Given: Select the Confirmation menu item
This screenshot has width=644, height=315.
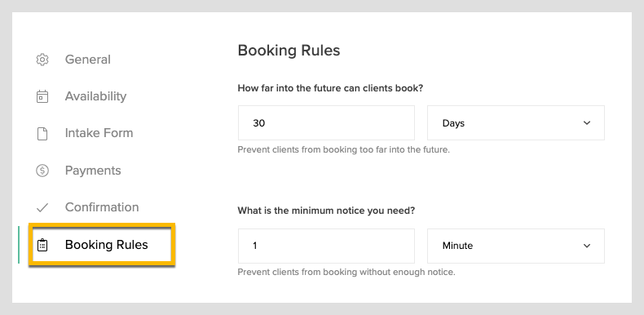Looking at the screenshot, I should [102, 206].
